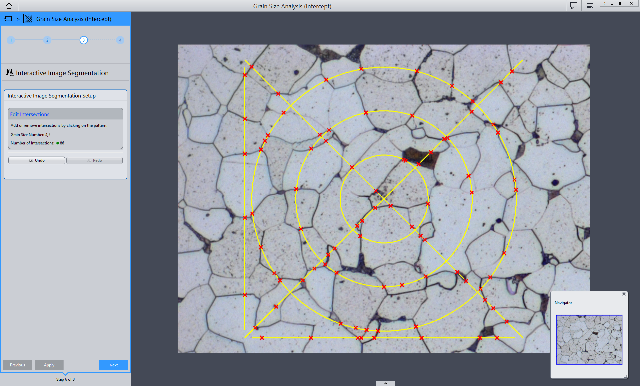Close the navigator panel
Image resolution: width=640 pixels, height=386 pixels.
coord(624,294)
